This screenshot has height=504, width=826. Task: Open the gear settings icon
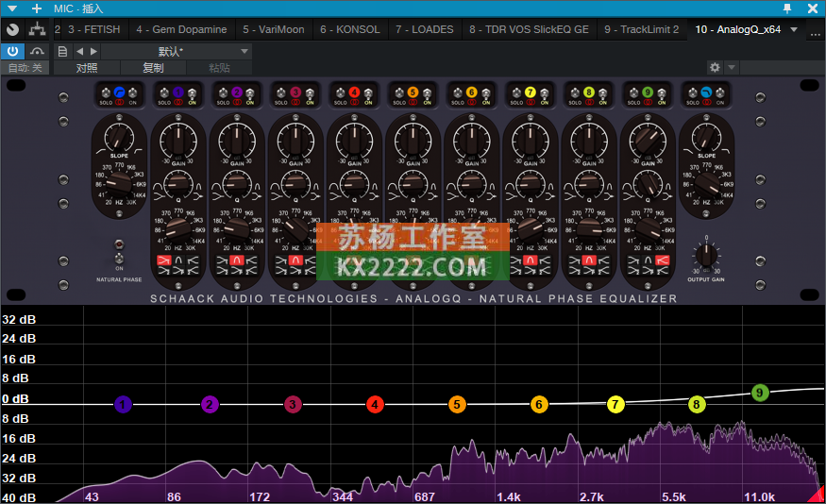point(715,67)
